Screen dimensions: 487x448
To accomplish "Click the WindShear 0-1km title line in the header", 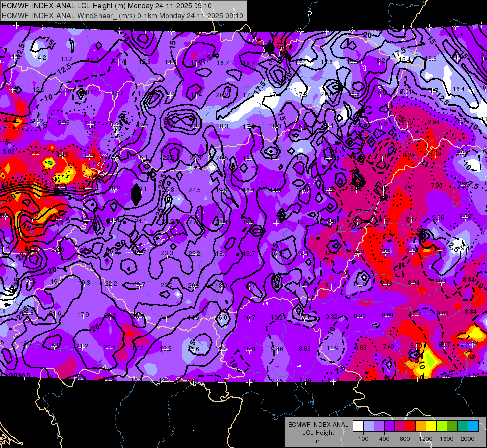I will pos(122,15).
